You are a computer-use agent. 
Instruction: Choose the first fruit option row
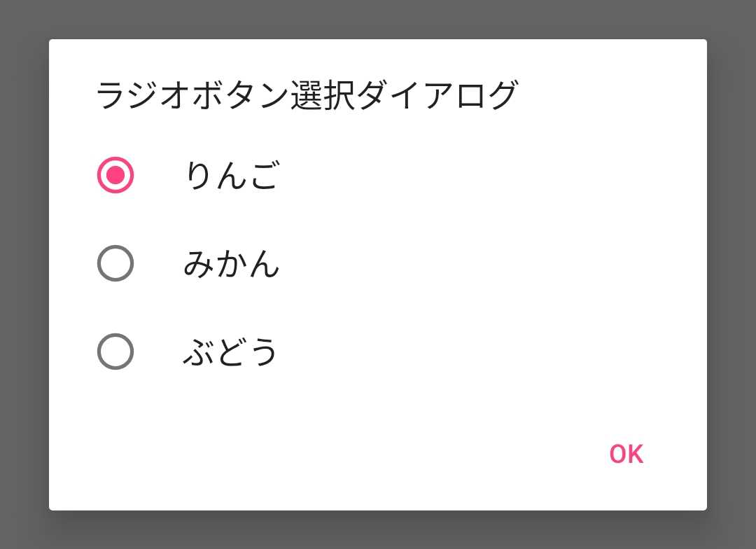(210, 176)
